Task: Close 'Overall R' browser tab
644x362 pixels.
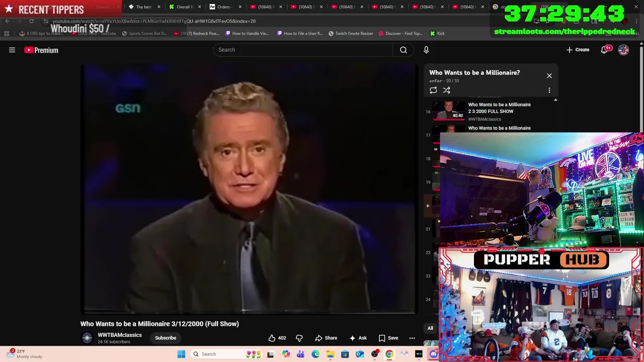Action: [x=200, y=7]
